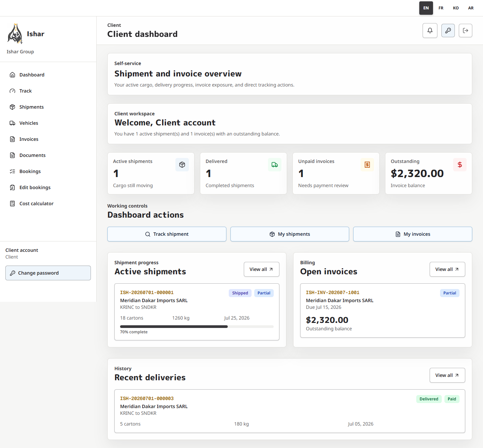483x448 pixels.
Task: Open Vehicles in the sidebar
Action: click(x=48, y=123)
